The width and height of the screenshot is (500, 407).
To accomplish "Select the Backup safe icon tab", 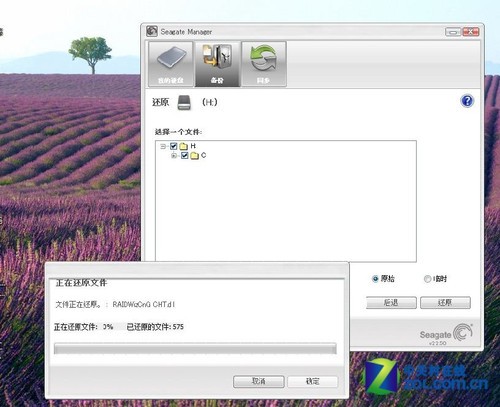I will coord(217,64).
